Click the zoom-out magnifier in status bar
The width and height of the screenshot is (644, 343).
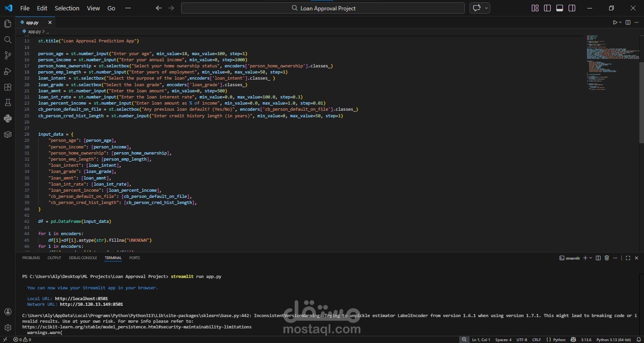464,340
